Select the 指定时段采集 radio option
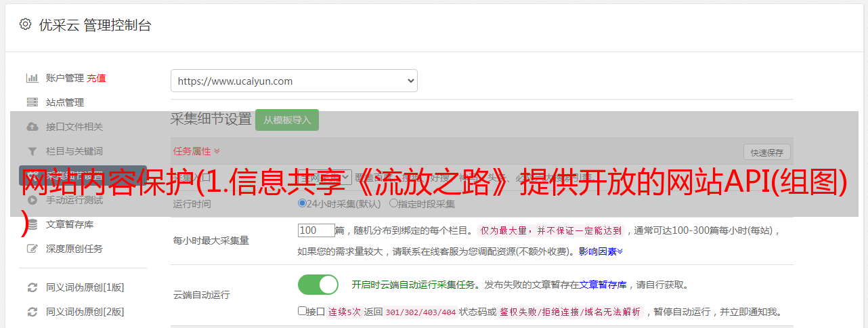The image size is (868, 328). tap(393, 203)
